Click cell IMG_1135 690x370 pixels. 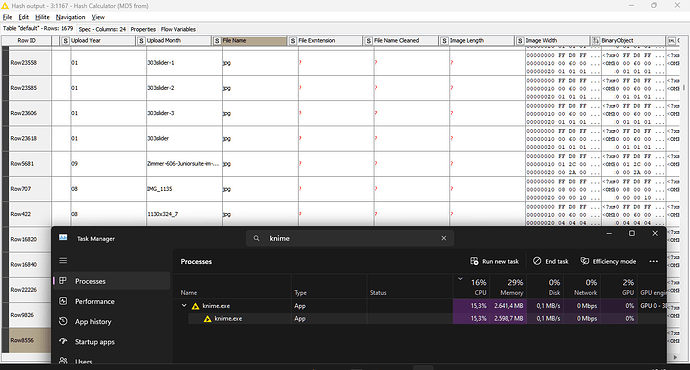point(184,189)
